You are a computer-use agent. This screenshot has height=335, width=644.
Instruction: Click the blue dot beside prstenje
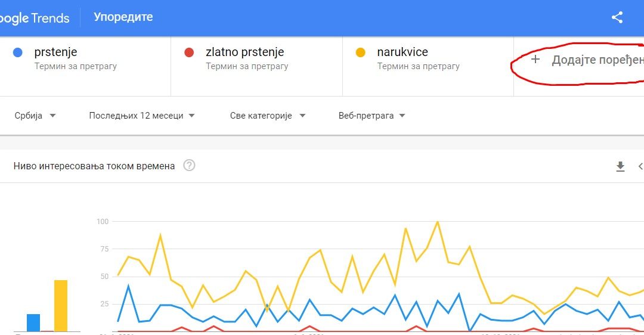(18, 52)
